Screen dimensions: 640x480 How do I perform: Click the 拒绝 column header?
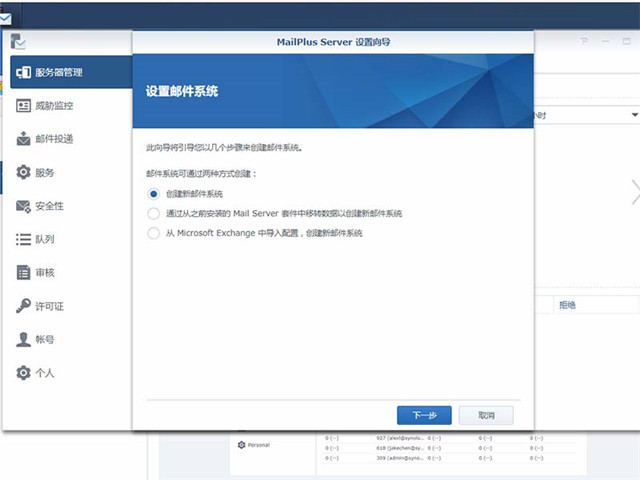point(567,304)
